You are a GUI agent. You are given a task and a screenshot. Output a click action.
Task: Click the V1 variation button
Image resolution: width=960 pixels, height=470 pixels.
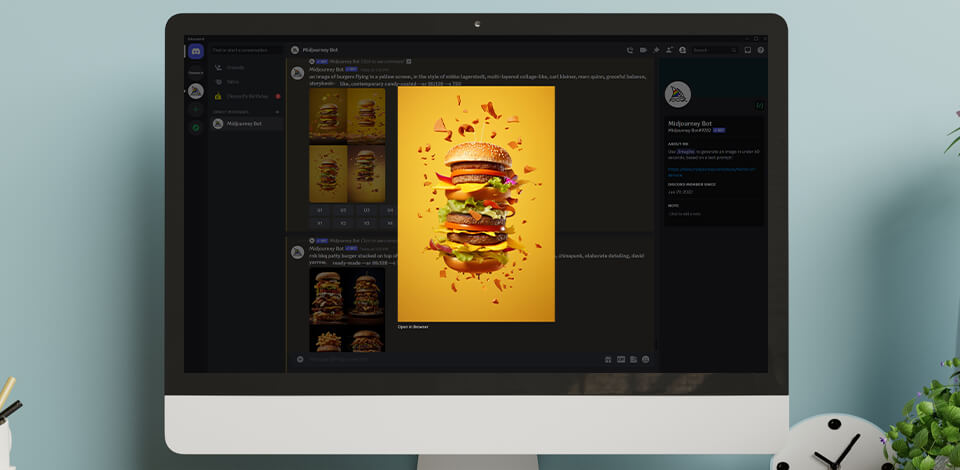click(x=320, y=223)
